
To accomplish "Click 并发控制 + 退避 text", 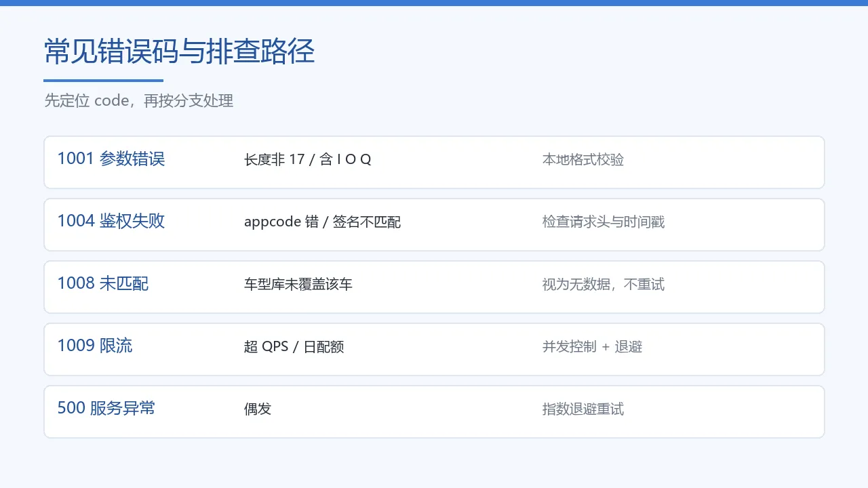I will [593, 347].
